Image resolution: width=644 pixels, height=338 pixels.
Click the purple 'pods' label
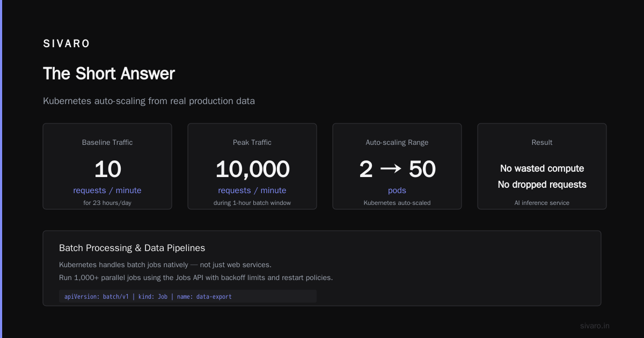tap(397, 190)
